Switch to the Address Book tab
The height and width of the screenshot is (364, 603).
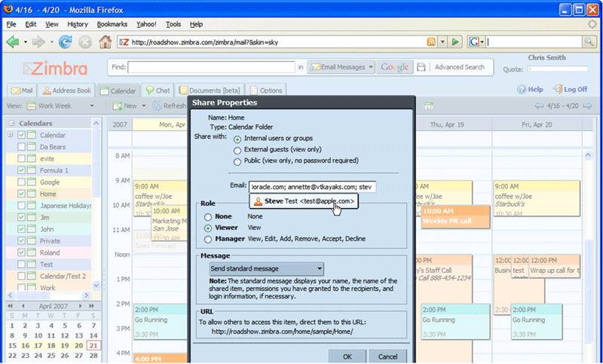[x=67, y=90]
